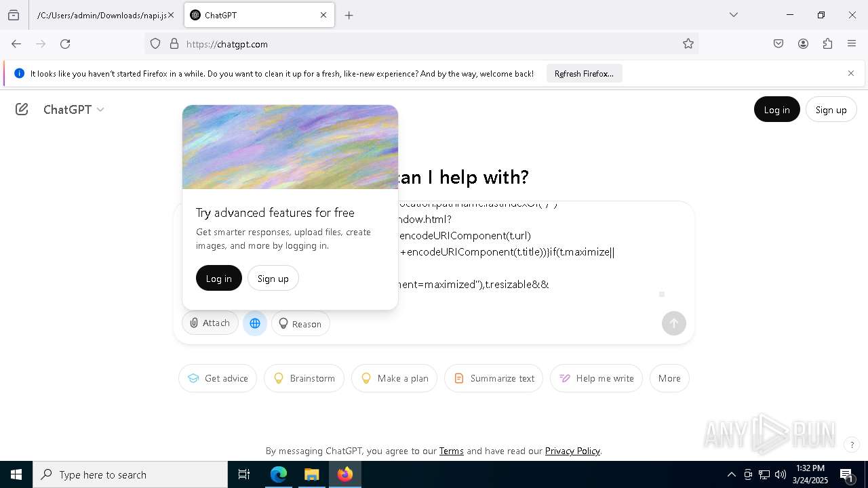Show hidden system tray icons
Screen dimensions: 868x488
click(x=731, y=474)
